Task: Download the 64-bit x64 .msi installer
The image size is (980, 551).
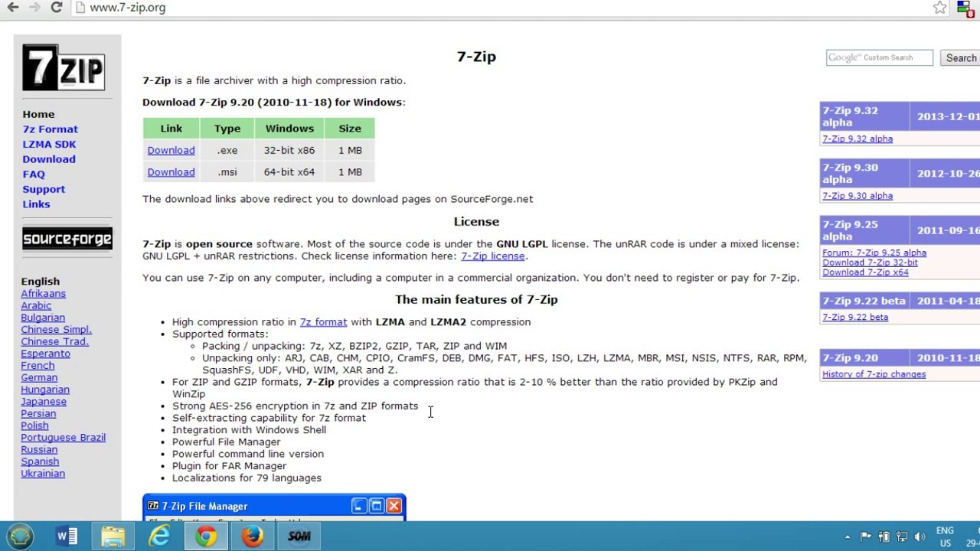Action: (x=171, y=172)
